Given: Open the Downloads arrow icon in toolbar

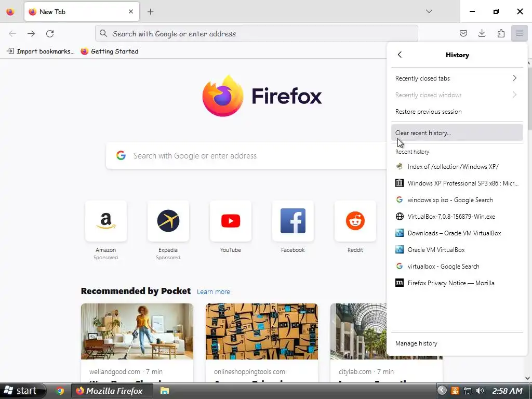Looking at the screenshot, I should [482, 33].
